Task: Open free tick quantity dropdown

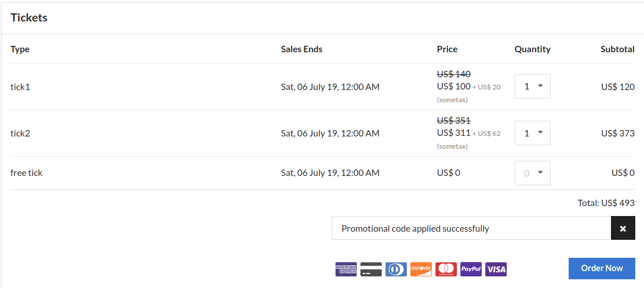Action: tap(532, 173)
